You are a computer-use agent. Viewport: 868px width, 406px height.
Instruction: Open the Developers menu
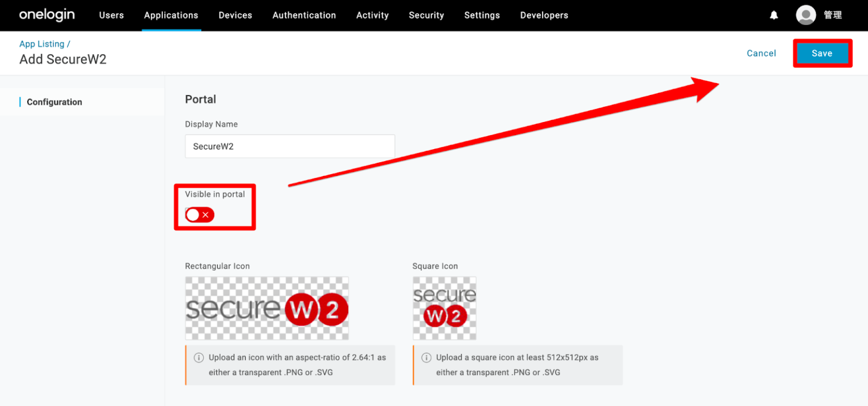pos(544,15)
